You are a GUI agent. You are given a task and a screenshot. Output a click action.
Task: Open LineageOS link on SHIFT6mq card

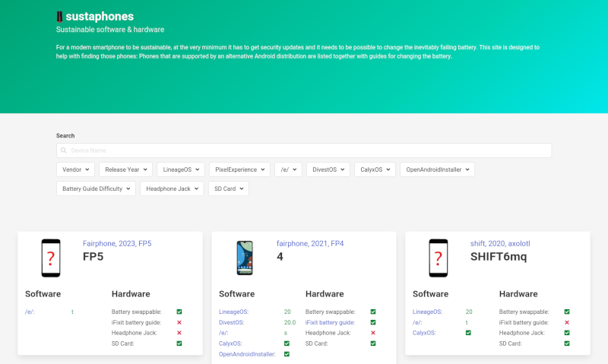pyautogui.click(x=427, y=312)
